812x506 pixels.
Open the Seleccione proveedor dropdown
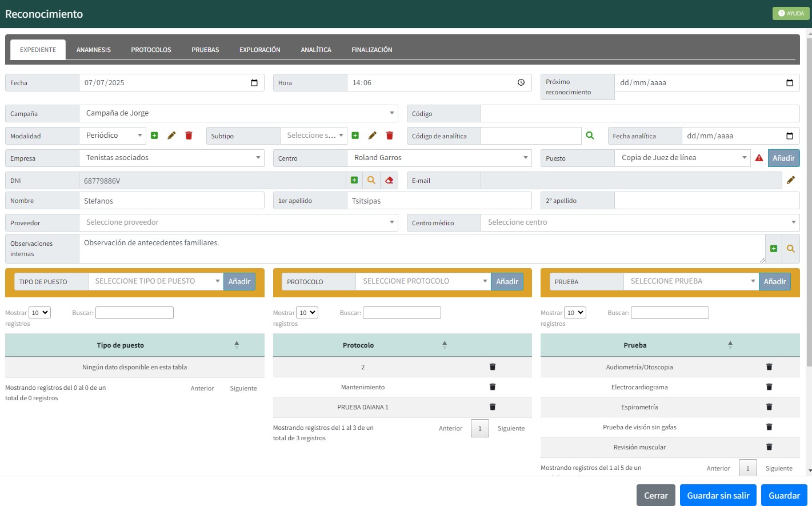pyautogui.click(x=238, y=222)
